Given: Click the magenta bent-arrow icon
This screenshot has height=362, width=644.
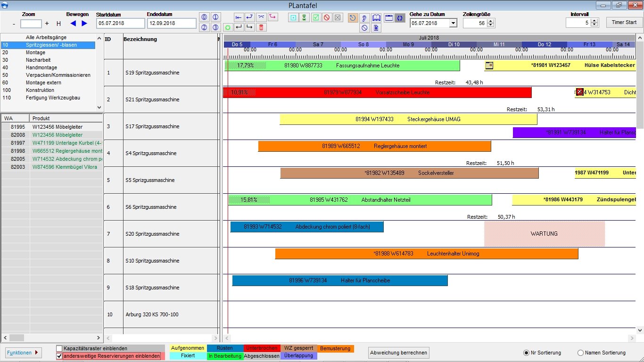Looking at the screenshot, I should [x=272, y=17].
